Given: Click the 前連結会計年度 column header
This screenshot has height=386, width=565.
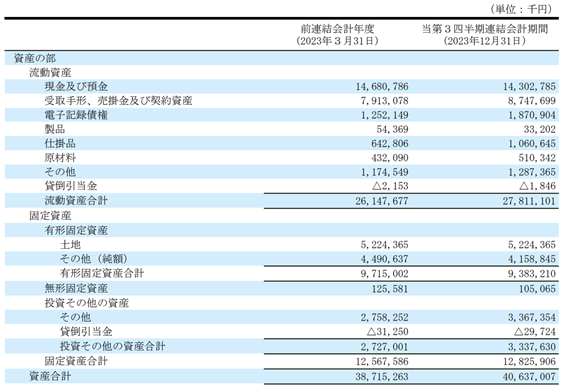Looking at the screenshot, I should point(338,29).
